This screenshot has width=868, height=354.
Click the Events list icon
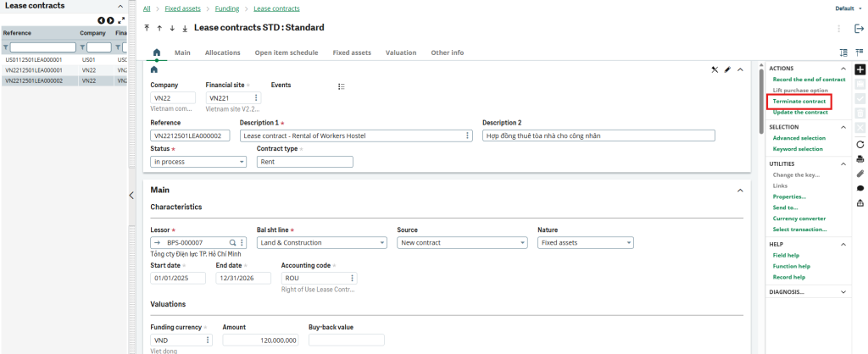[342, 86]
